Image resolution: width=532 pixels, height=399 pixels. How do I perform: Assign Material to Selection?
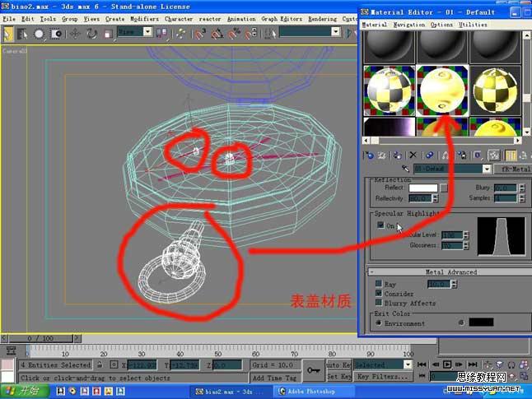(x=397, y=155)
